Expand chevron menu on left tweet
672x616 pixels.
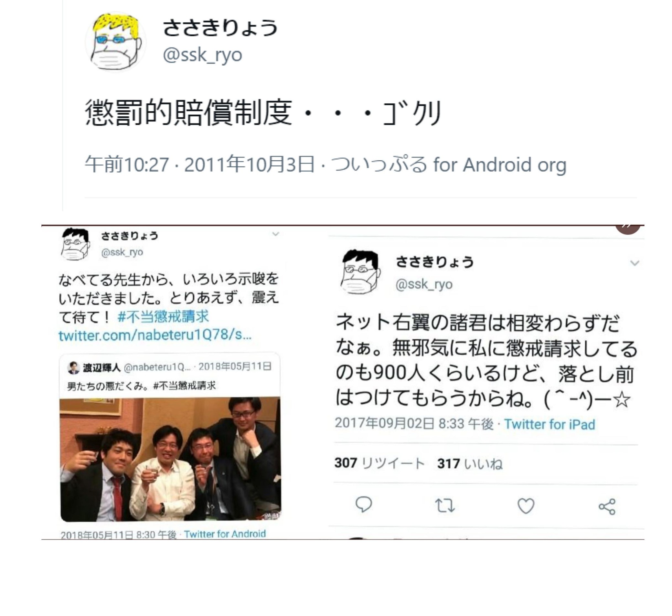coord(275,234)
